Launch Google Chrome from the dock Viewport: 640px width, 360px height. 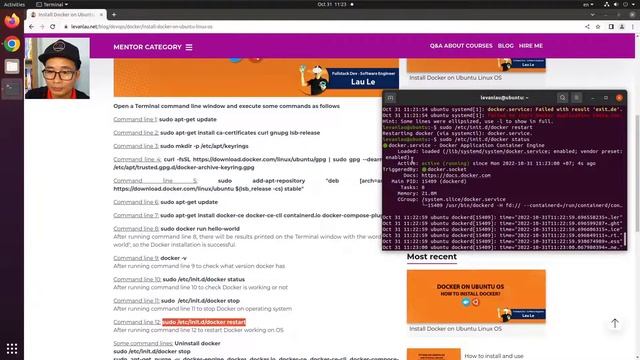pyautogui.click(x=12, y=44)
